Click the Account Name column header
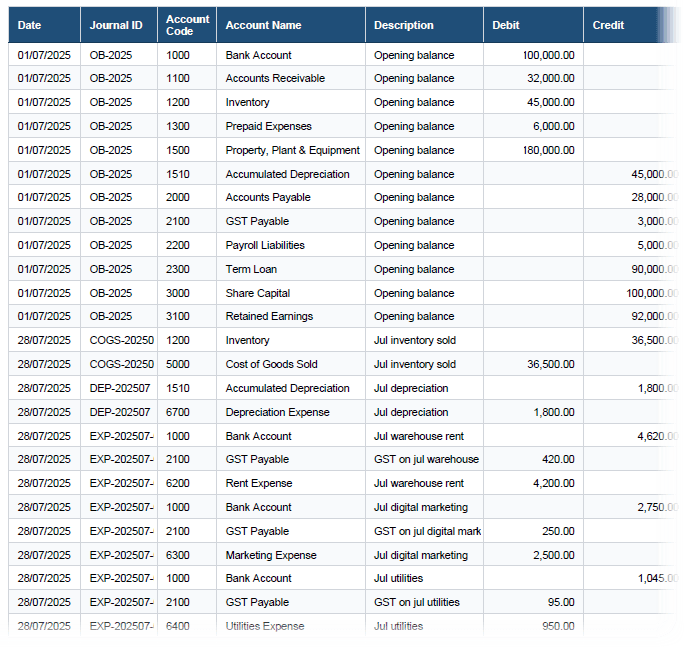Image resolution: width=686 pixels, height=650 pixels. pos(291,25)
